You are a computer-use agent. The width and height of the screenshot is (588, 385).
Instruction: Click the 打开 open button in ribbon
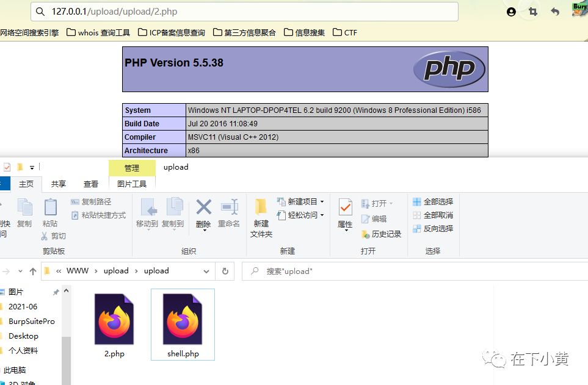(x=377, y=203)
